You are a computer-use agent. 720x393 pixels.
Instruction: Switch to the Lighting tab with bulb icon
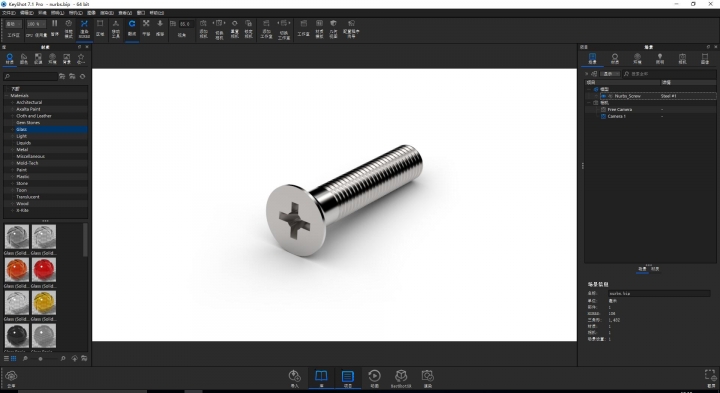point(660,58)
